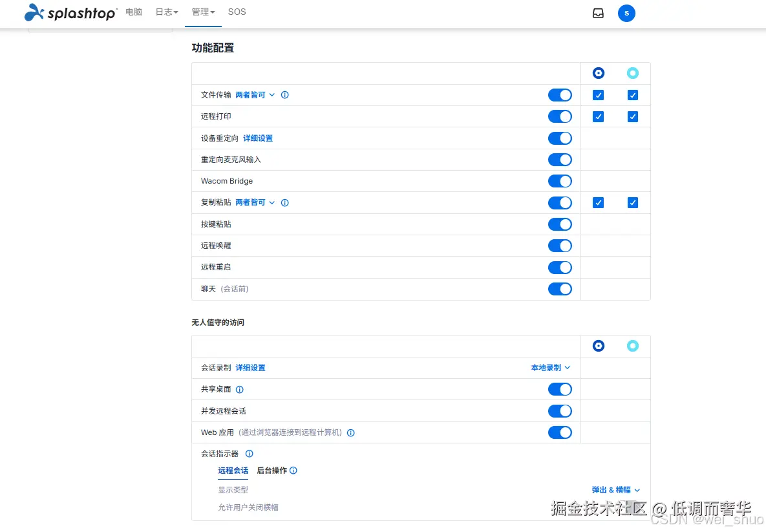Click the dark blue column header icon
Screen dimensions: 766x532
(598, 73)
